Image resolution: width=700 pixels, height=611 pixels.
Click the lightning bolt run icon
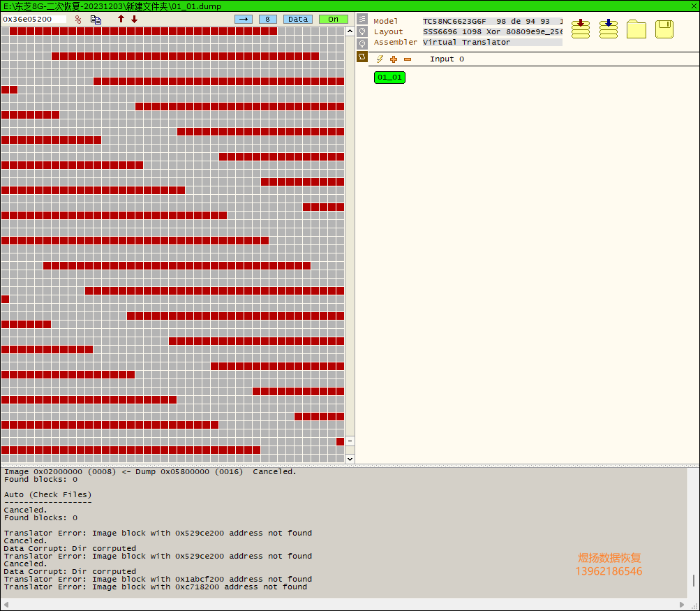click(x=380, y=59)
